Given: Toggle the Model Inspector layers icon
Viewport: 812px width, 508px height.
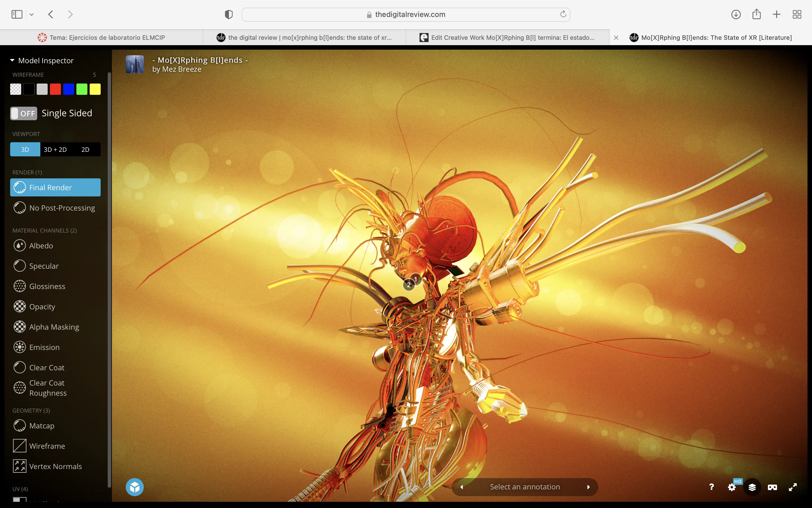Looking at the screenshot, I should coord(752,487).
